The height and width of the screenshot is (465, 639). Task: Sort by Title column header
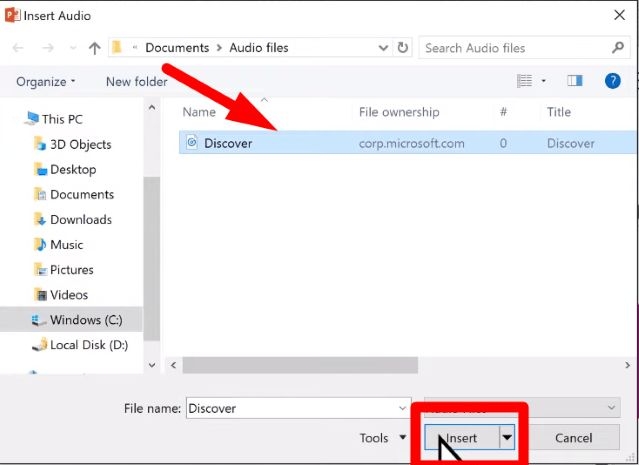point(559,112)
